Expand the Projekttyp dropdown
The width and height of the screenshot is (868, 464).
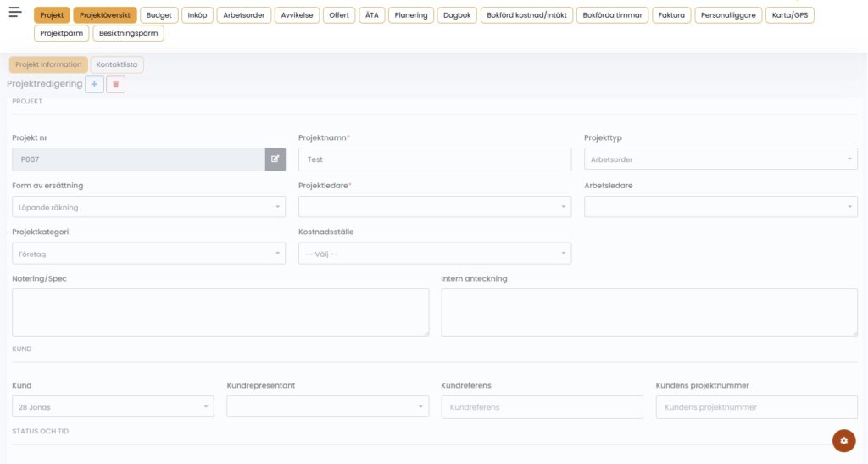[x=721, y=159]
